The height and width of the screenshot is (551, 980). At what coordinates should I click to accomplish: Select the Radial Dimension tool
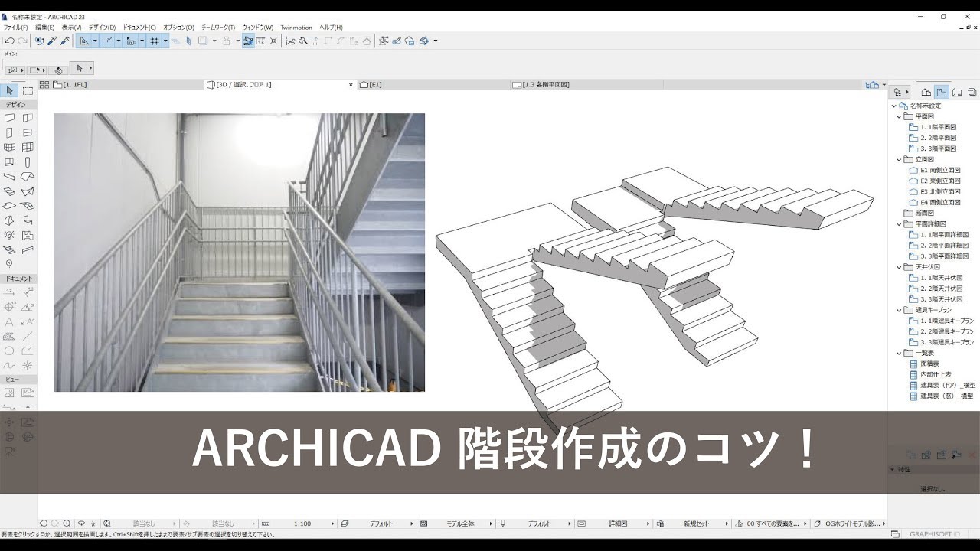[x=9, y=307]
